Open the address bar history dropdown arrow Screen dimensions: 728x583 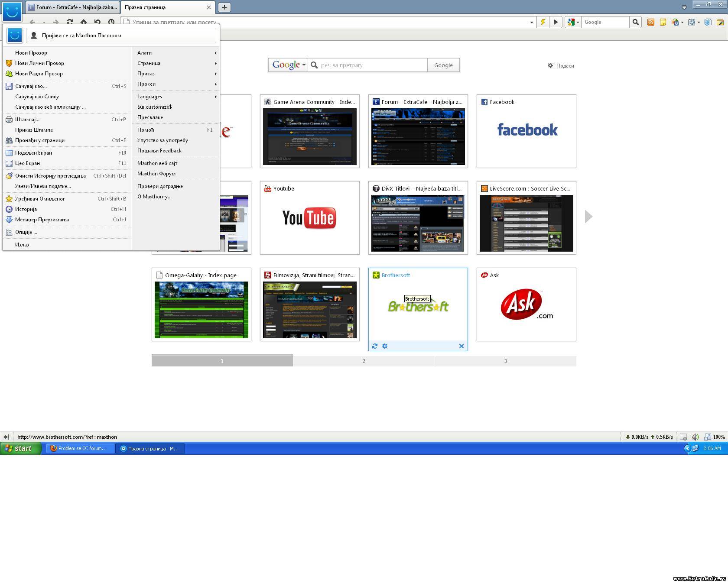point(531,22)
